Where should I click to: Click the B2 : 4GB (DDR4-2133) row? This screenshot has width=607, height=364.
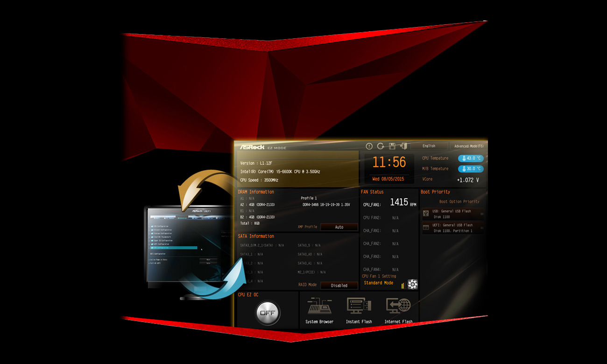257,217
